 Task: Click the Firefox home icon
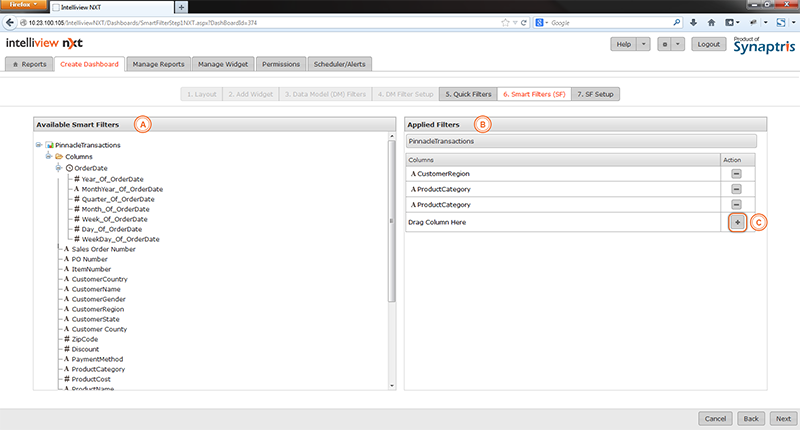[711, 21]
